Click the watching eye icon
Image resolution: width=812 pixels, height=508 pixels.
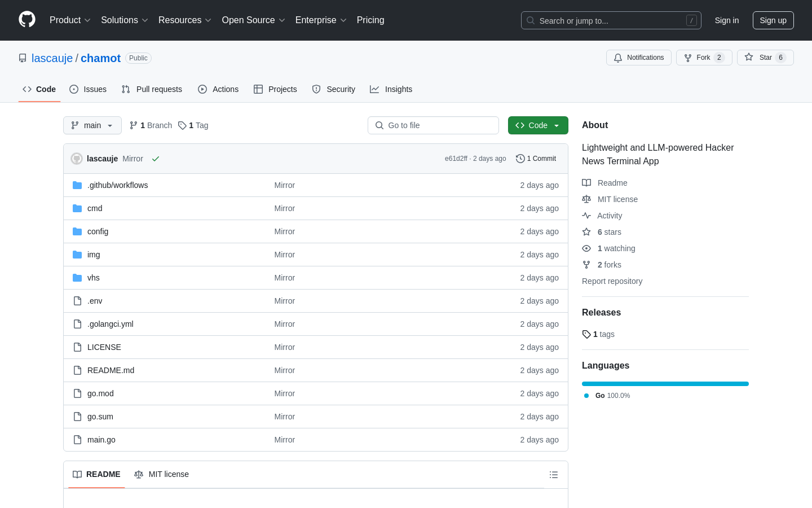pyautogui.click(x=586, y=248)
